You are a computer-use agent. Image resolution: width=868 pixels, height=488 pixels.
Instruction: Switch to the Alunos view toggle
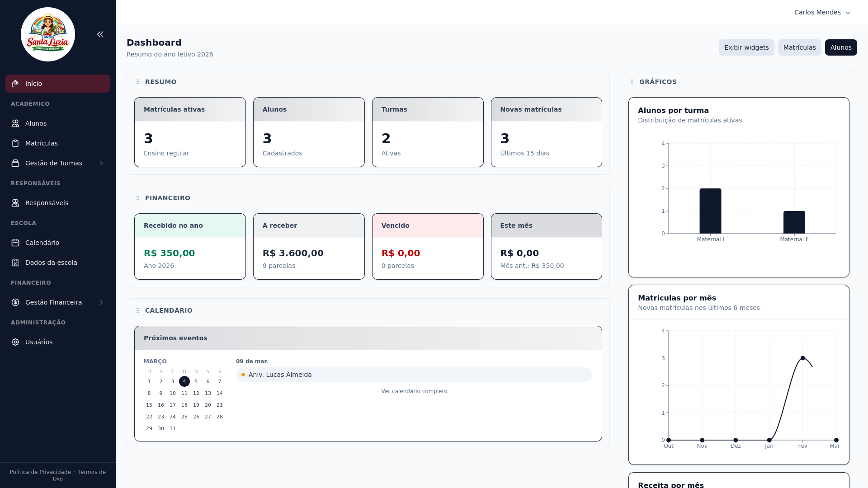[x=840, y=47]
